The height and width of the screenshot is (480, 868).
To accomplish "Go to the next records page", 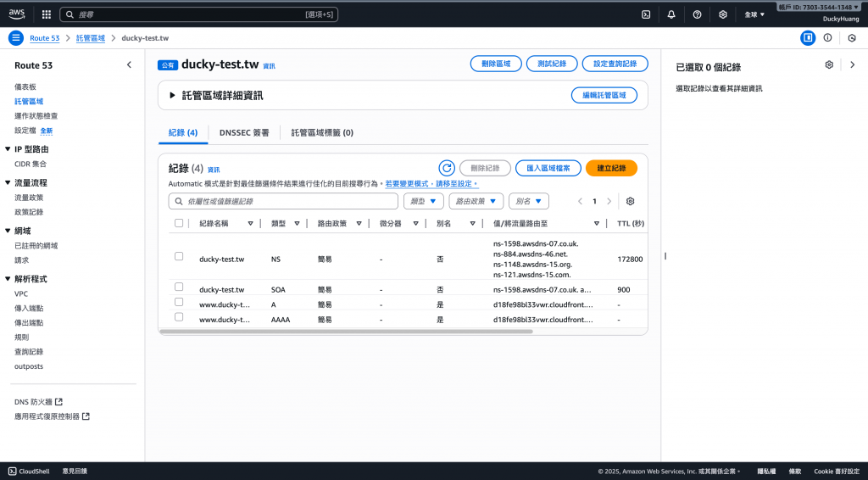I will pyautogui.click(x=609, y=202).
